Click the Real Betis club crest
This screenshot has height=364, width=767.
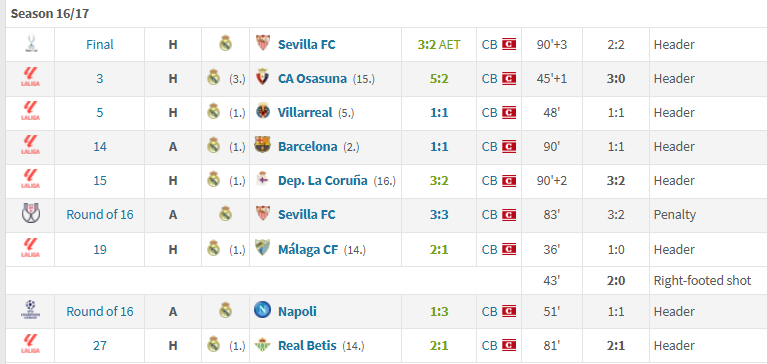coord(263,345)
